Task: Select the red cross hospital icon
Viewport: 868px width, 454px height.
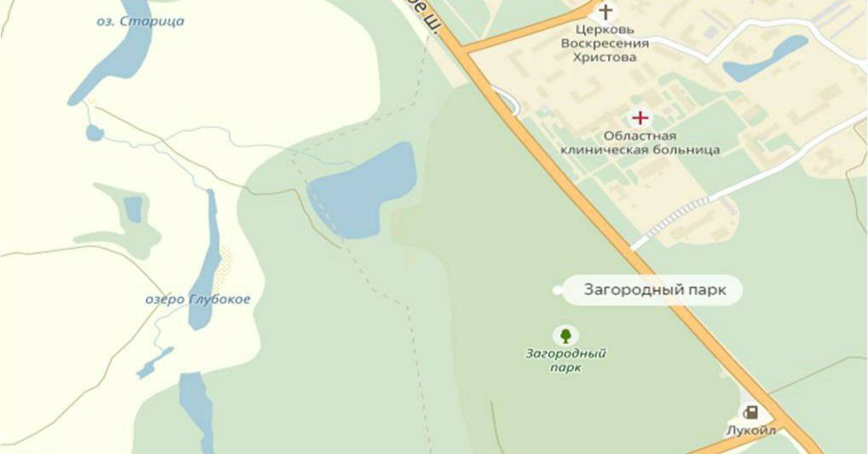Action: (x=640, y=118)
